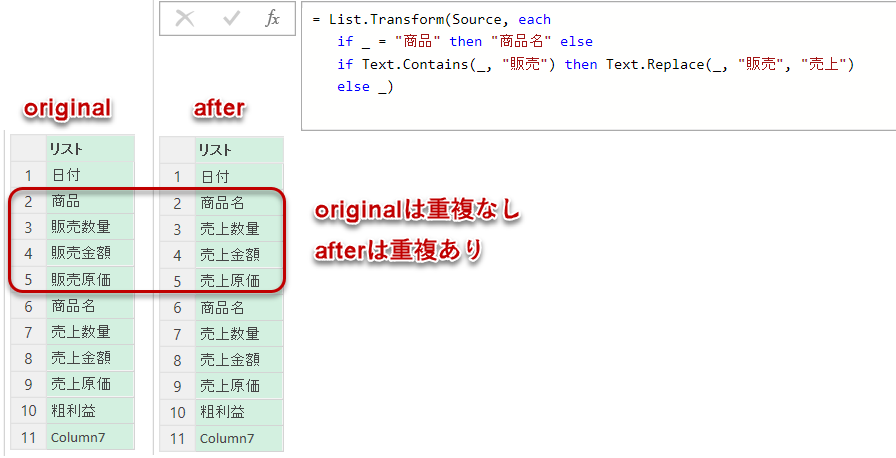Screen dimensions: 896x458
Task: Select 販売原価 in the original list
Action: 90,280
